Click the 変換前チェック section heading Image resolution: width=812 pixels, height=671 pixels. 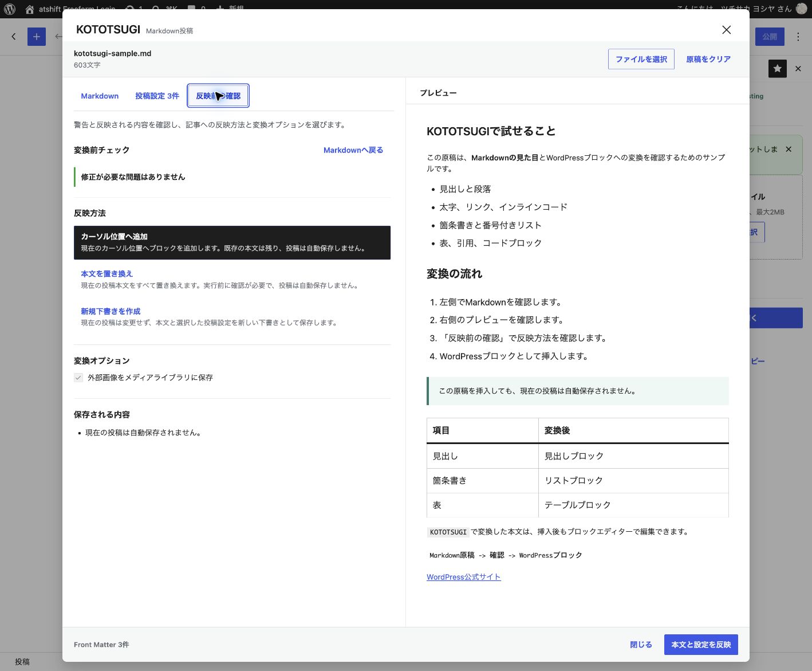(x=101, y=150)
